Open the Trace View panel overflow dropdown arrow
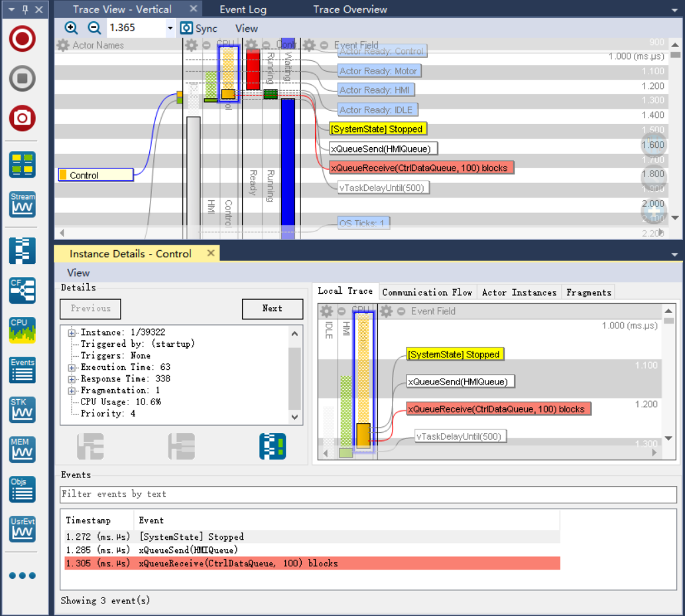Image resolution: width=685 pixels, height=616 pixels. click(x=674, y=9)
